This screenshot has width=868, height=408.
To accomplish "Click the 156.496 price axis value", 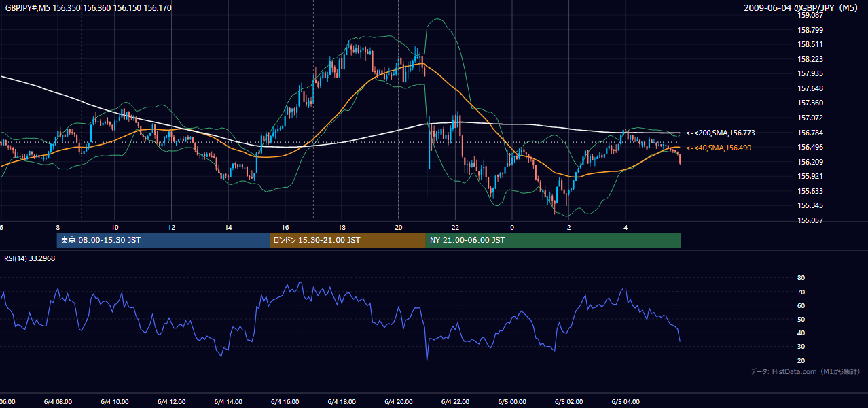I will (x=810, y=147).
